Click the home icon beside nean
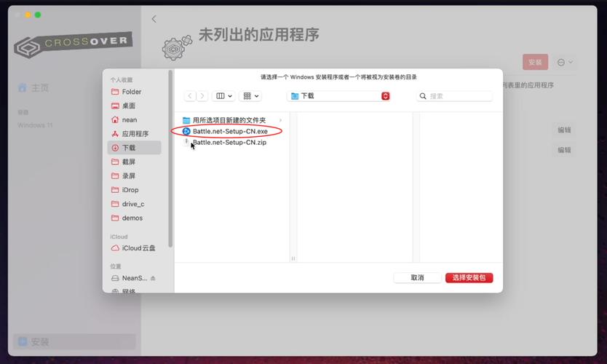 115,119
